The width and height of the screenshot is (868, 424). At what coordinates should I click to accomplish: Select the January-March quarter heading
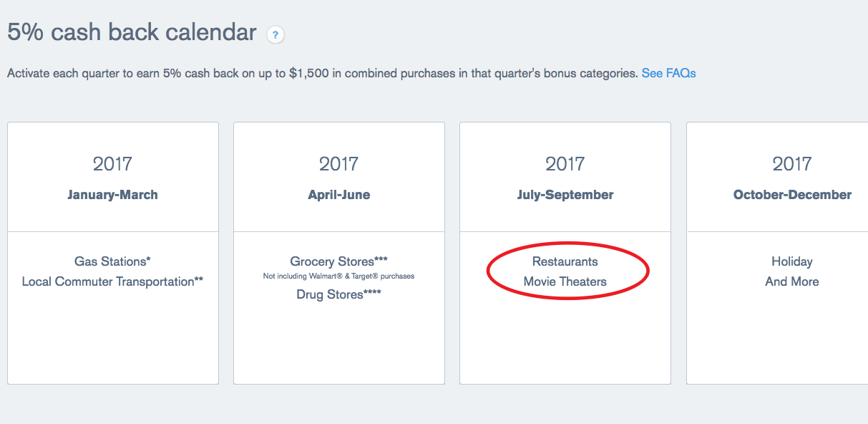point(112,195)
